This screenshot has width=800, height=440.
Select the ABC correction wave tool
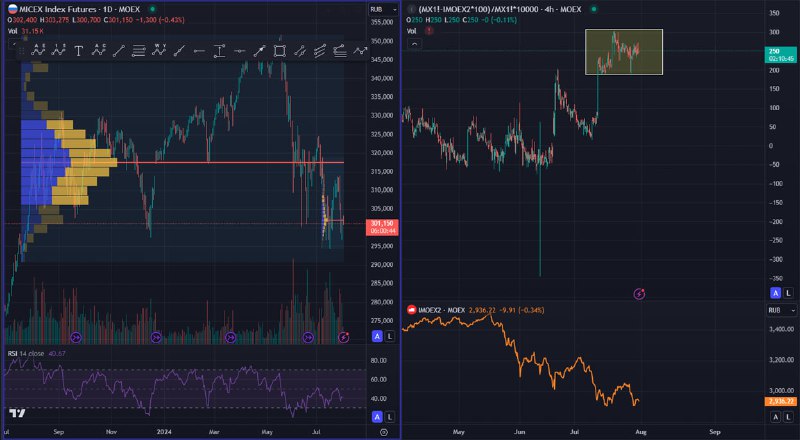tap(98, 51)
